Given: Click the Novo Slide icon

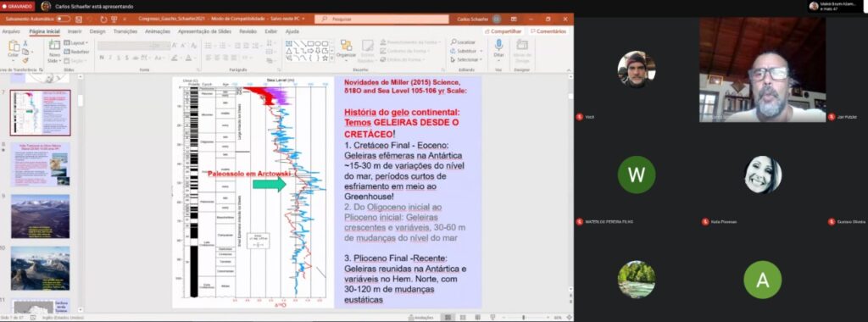Looking at the screenshot, I should tap(55, 46).
